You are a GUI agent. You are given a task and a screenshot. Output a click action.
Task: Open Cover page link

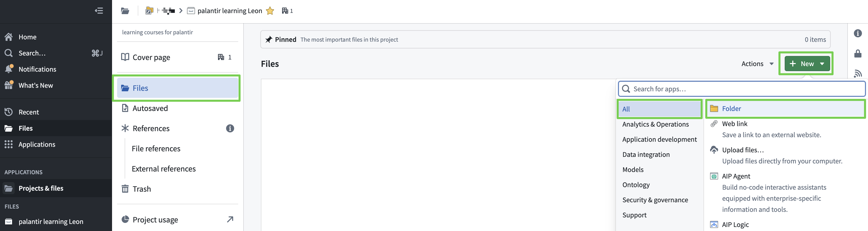151,57
